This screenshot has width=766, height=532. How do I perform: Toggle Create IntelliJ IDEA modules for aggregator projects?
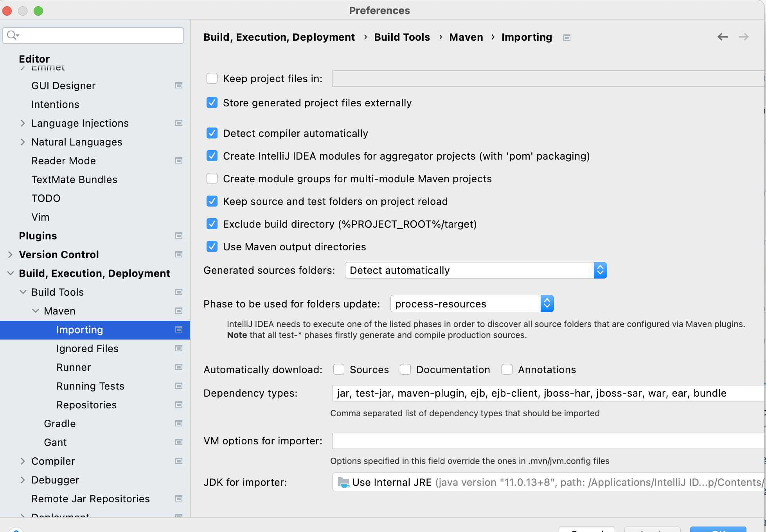tap(212, 156)
